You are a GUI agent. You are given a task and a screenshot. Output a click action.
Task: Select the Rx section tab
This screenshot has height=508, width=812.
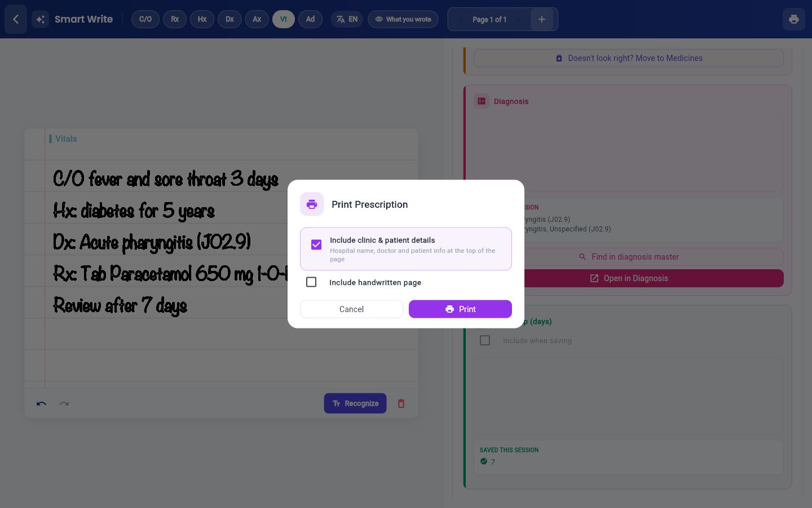175,19
